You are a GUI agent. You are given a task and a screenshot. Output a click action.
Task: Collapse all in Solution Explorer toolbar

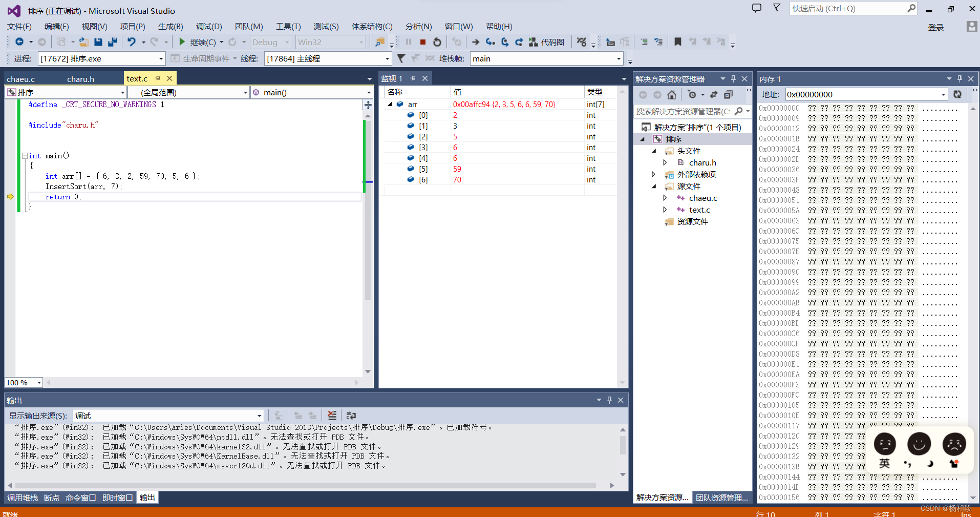tap(728, 95)
